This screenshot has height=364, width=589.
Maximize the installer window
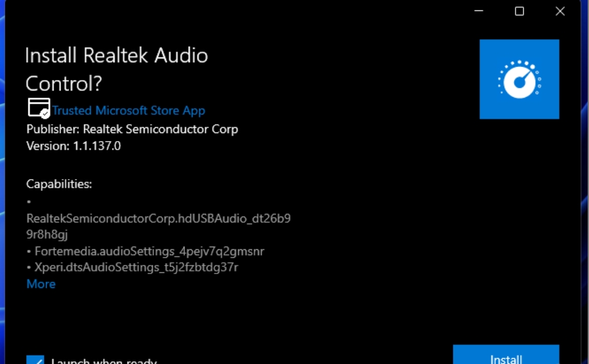pos(519,11)
